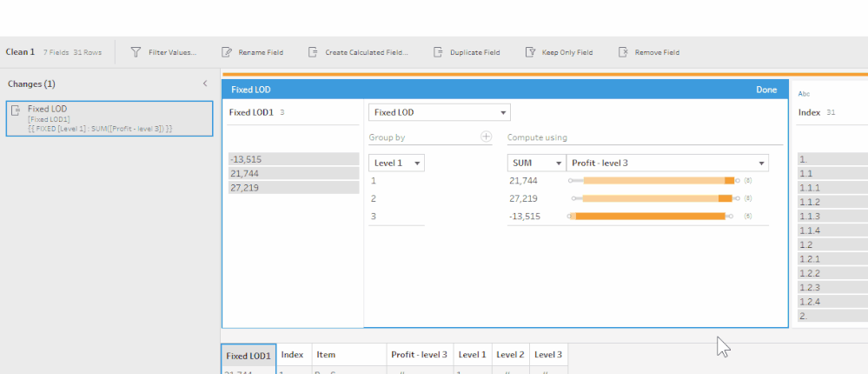
Task: Click distribution bar for -13,515 row
Action: (650, 216)
